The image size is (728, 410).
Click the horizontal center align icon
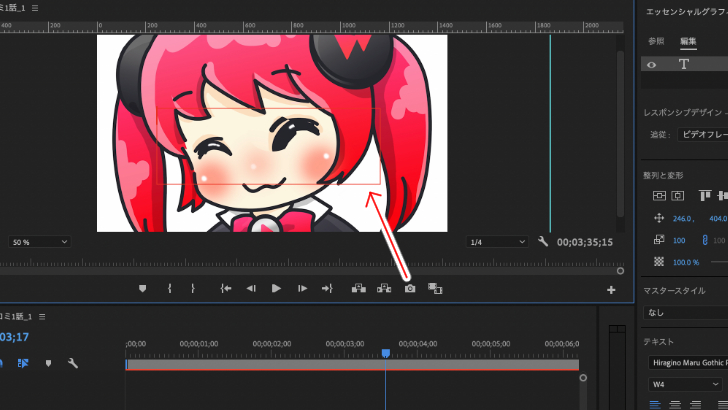pyautogui.click(x=678, y=196)
